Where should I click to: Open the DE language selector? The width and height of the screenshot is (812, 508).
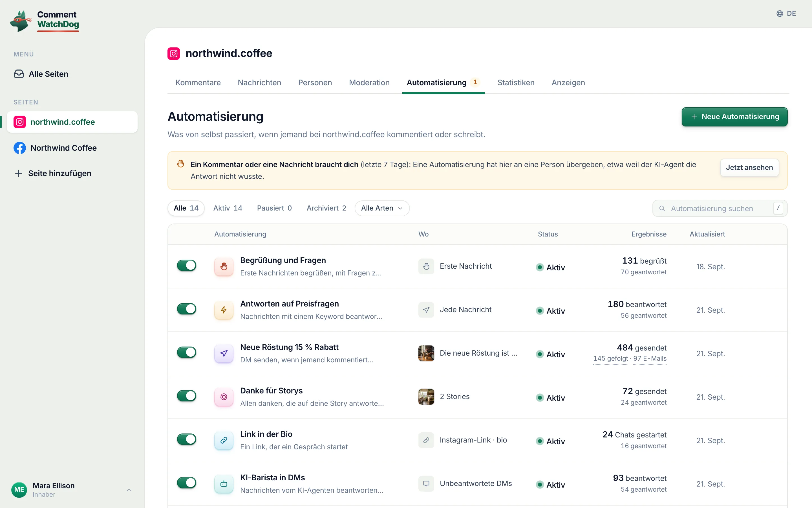click(x=786, y=14)
